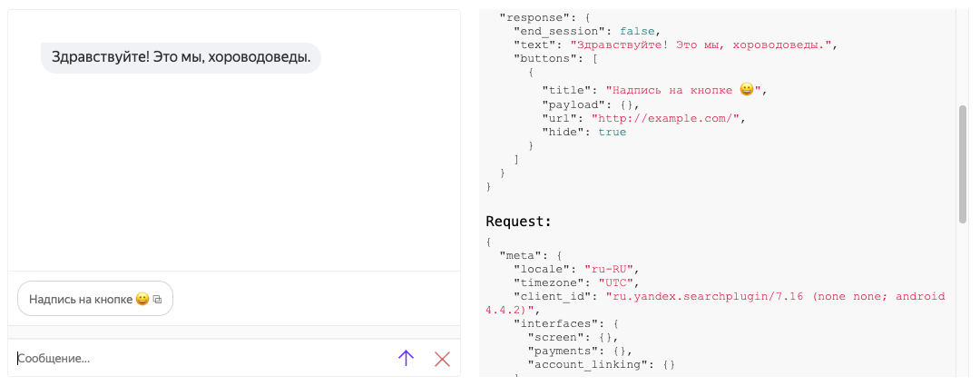Click the "Здравствуйте! Это мы, хороводоведы." chat bubble
The width and height of the screenshot is (980, 386).
coord(181,57)
